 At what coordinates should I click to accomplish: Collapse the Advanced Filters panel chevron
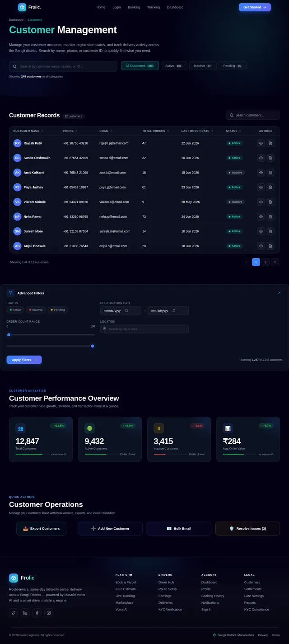279,293
